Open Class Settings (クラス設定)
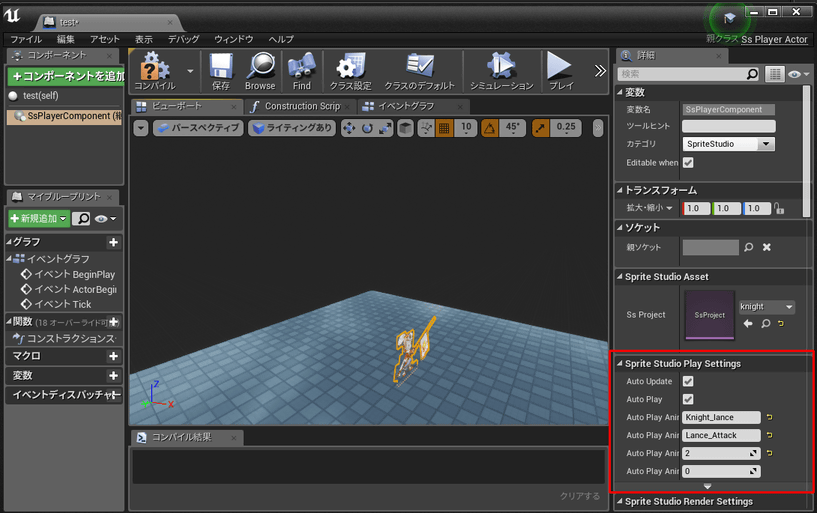The image size is (817, 513). [x=351, y=72]
